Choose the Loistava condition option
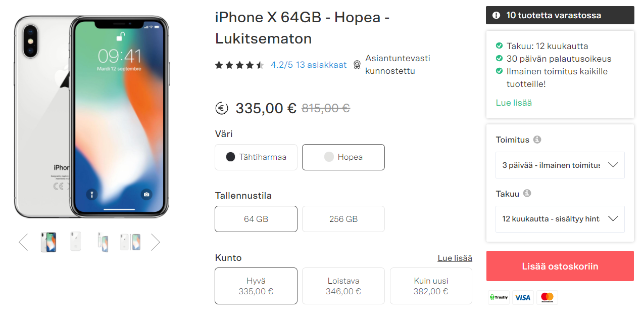Screen dimensions: 644x316 pos(343,286)
